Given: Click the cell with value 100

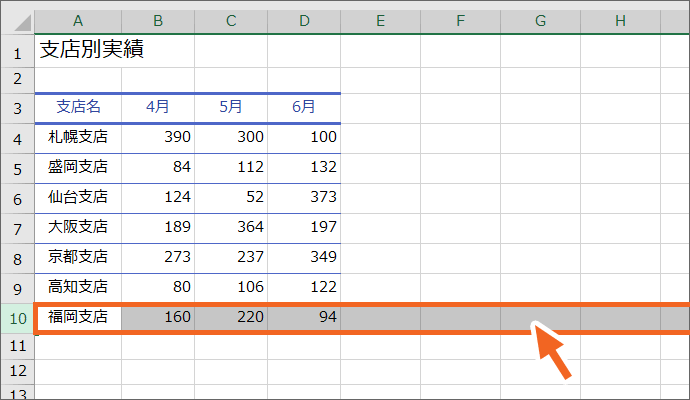Looking at the screenshot, I should [304, 139].
